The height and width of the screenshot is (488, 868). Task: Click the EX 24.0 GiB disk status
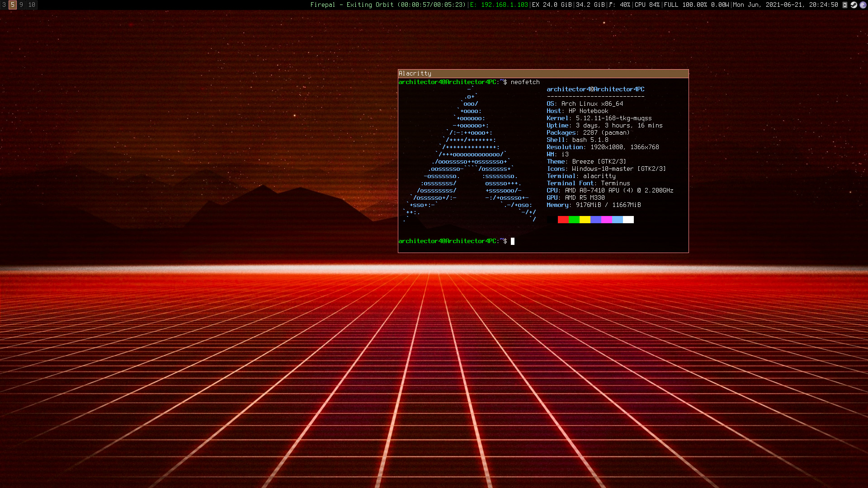pyautogui.click(x=552, y=5)
